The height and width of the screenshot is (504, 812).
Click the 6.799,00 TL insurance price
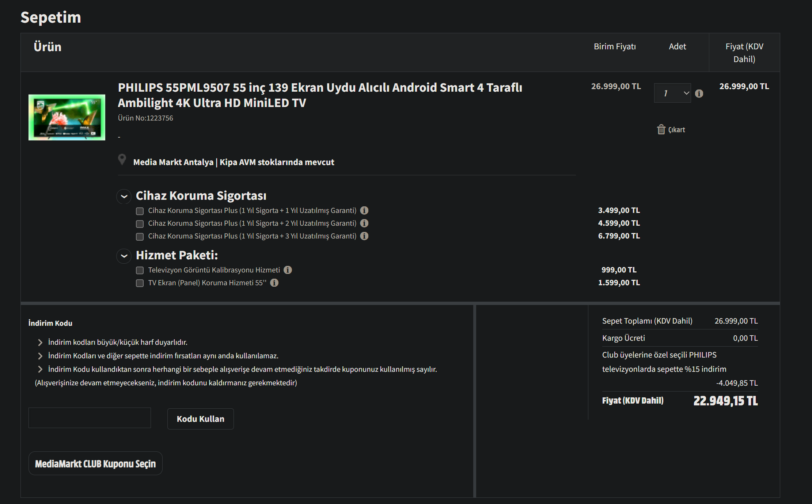click(619, 236)
